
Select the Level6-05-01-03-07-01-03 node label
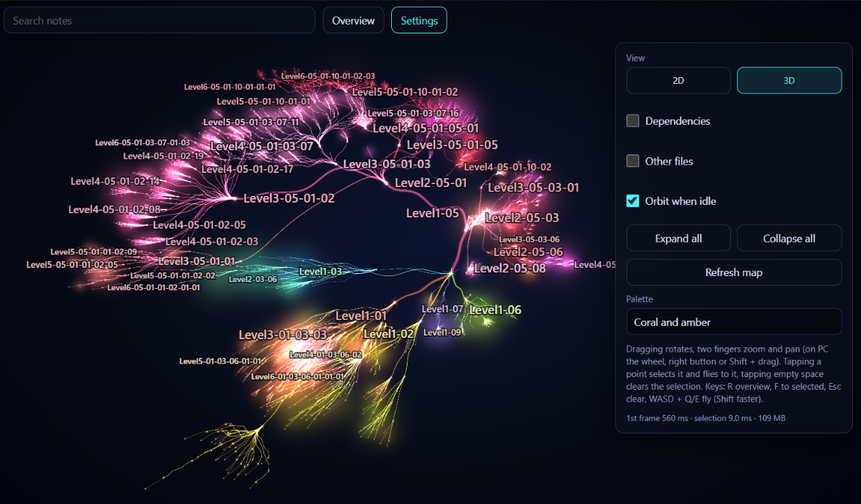143,143
